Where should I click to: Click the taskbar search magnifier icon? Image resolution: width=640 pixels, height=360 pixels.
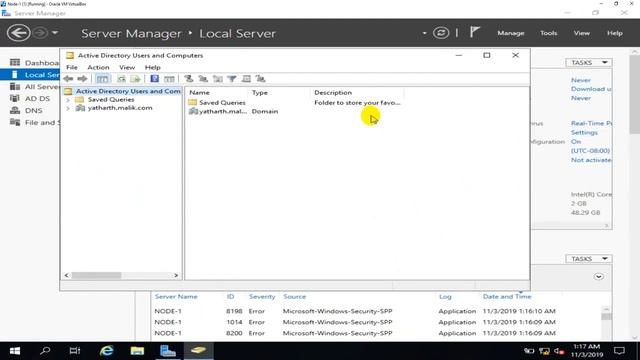pyautogui.click(x=45, y=351)
